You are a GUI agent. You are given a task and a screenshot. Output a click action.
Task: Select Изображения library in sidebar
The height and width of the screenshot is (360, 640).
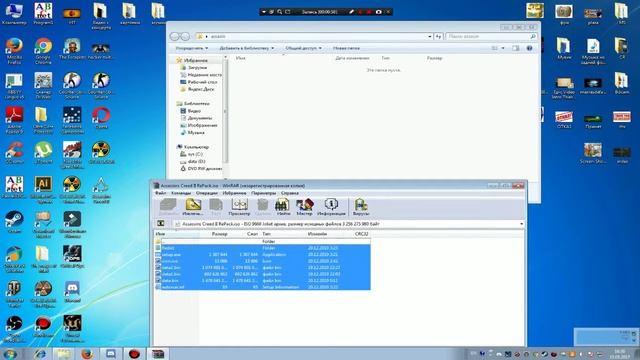(199, 125)
